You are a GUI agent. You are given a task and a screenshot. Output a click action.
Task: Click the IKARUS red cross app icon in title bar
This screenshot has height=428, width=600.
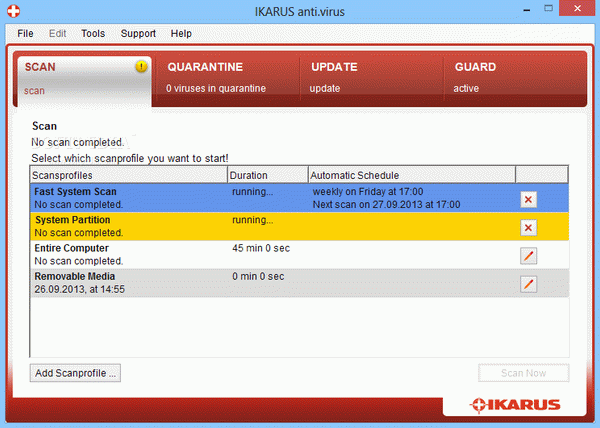[x=13, y=11]
